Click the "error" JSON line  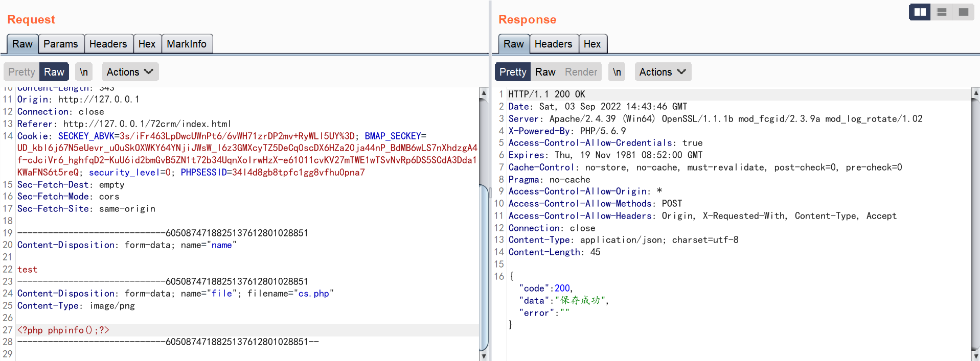point(544,313)
